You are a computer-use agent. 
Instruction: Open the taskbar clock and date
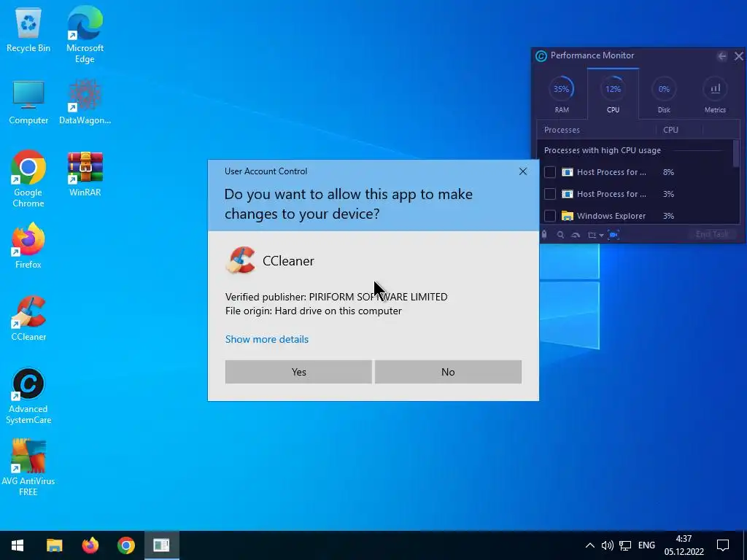coord(684,545)
